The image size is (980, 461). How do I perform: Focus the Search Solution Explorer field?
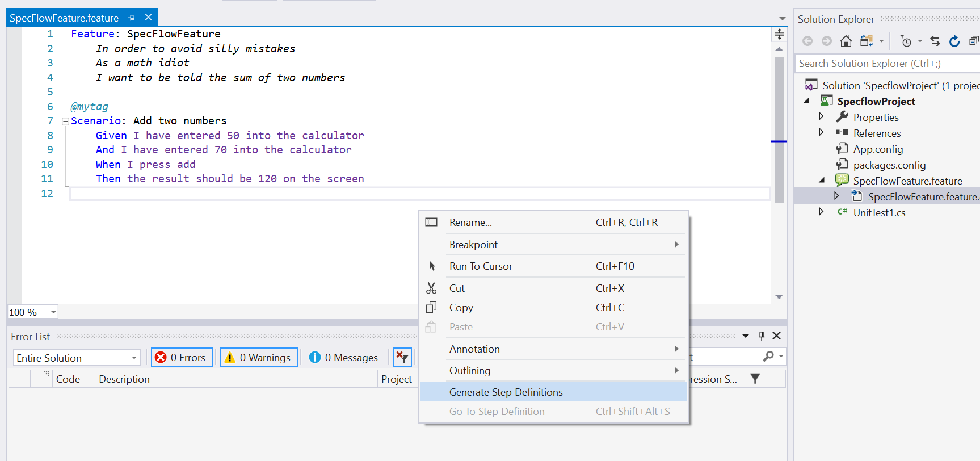click(x=885, y=64)
